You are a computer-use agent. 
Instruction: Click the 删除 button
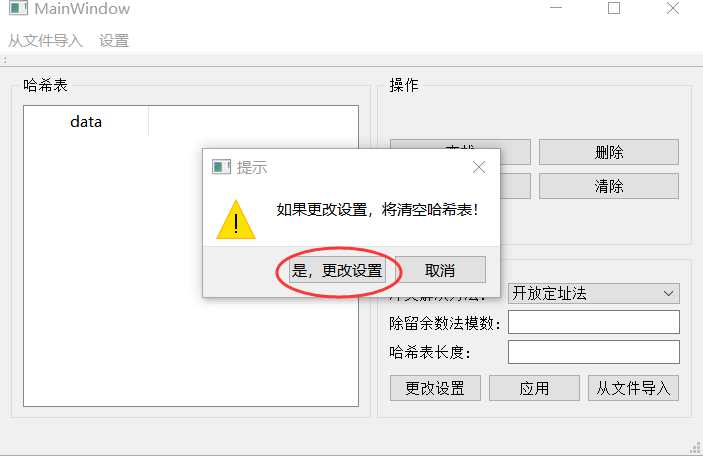[609, 152]
